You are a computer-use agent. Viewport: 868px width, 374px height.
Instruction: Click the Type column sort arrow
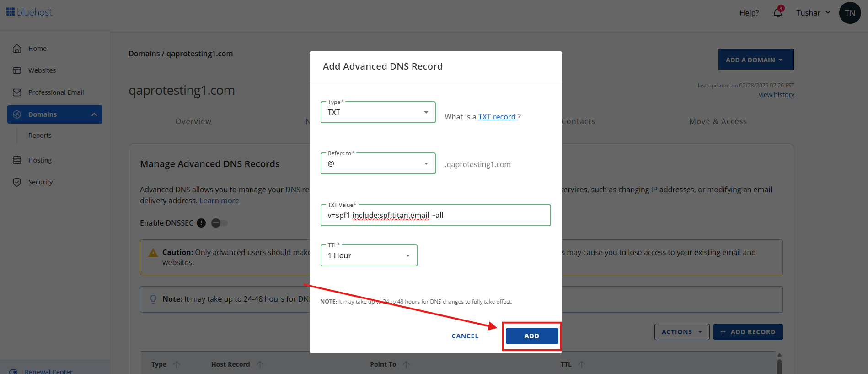point(177,364)
